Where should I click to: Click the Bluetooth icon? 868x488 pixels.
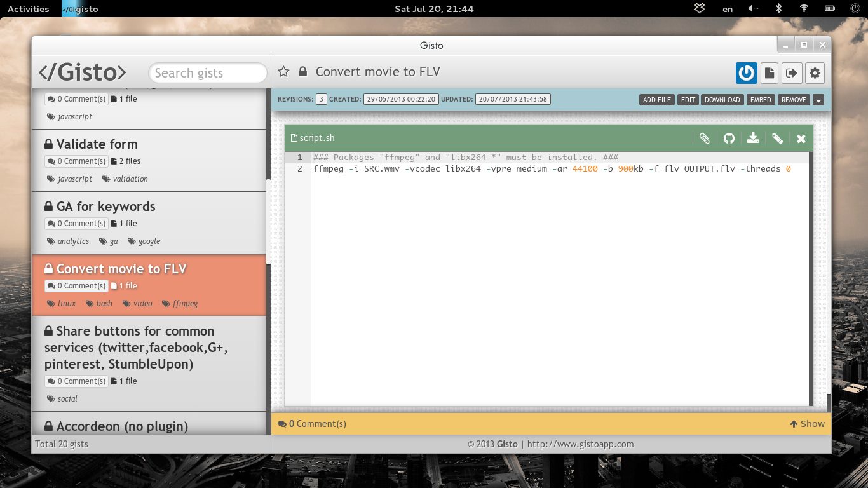coord(778,8)
